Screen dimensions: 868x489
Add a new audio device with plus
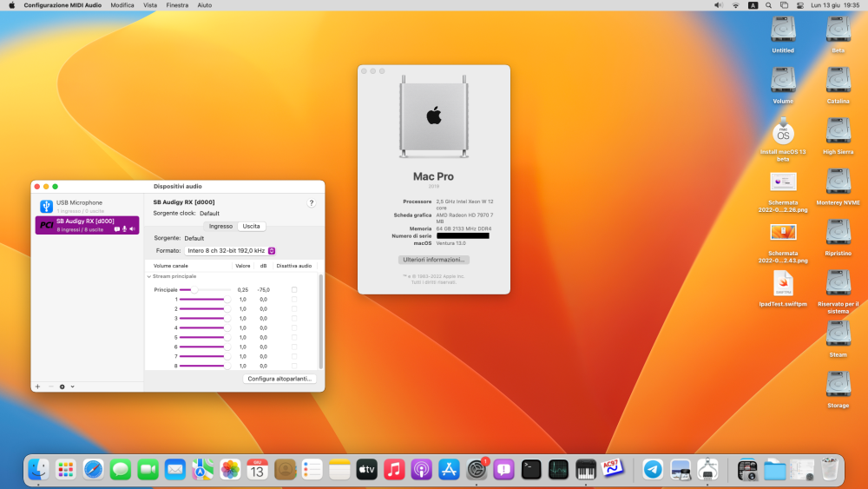37,387
